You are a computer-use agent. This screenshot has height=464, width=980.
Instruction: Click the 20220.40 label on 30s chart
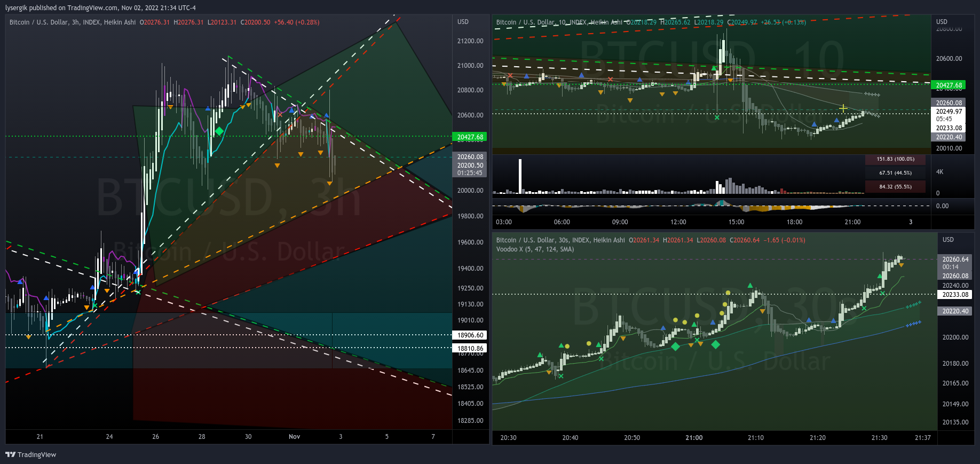point(955,311)
